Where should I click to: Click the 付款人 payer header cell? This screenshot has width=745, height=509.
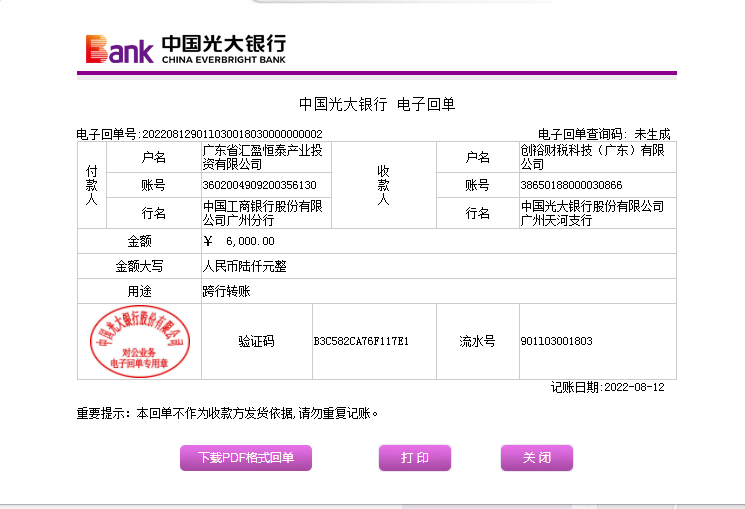(x=92, y=185)
